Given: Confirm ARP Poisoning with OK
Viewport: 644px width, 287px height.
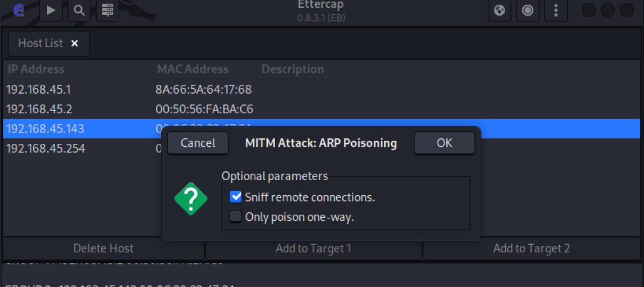Looking at the screenshot, I should [x=444, y=143].
